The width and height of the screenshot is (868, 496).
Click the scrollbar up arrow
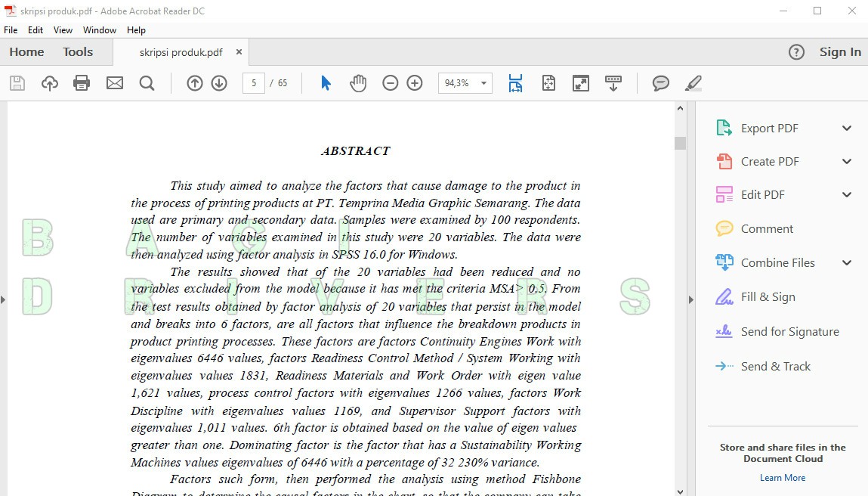(680, 109)
